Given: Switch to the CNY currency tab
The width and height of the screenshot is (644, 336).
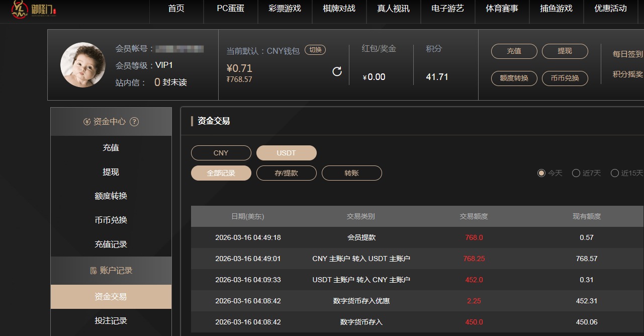Looking at the screenshot, I should [x=221, y=152].
